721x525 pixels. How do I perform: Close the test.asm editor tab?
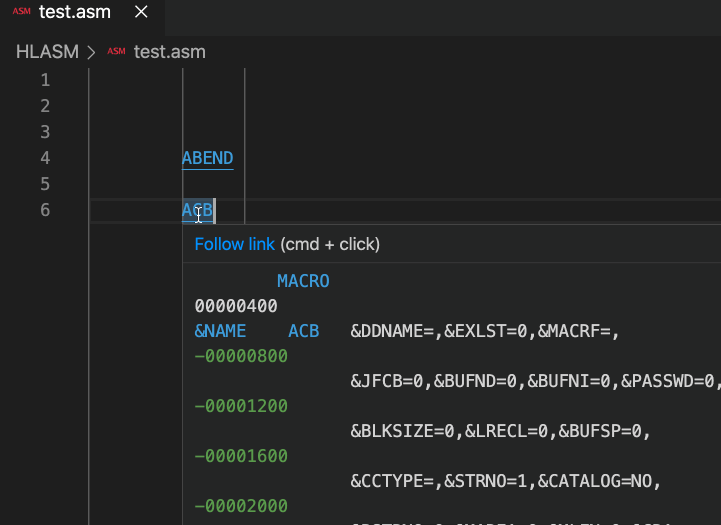pyautogui.click(x=141, y=11)
